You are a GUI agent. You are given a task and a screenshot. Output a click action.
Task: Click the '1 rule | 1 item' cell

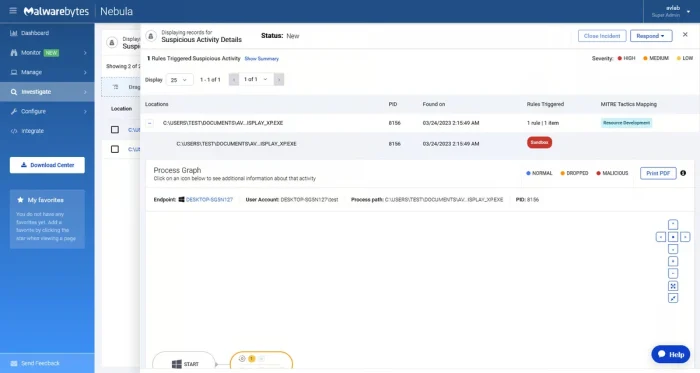tap(543, 123)
